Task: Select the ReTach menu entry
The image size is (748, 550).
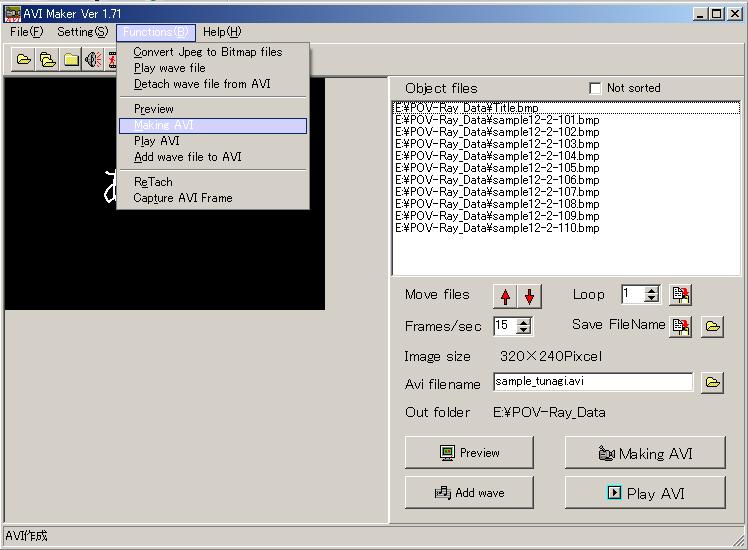Action: [x=213, y=182]
